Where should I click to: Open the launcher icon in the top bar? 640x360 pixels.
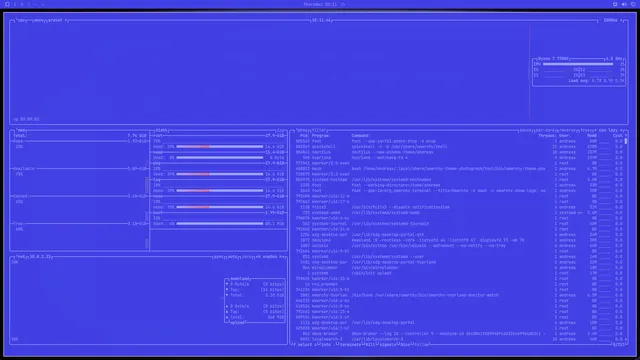pyautogui.click(x=7, y=4)
